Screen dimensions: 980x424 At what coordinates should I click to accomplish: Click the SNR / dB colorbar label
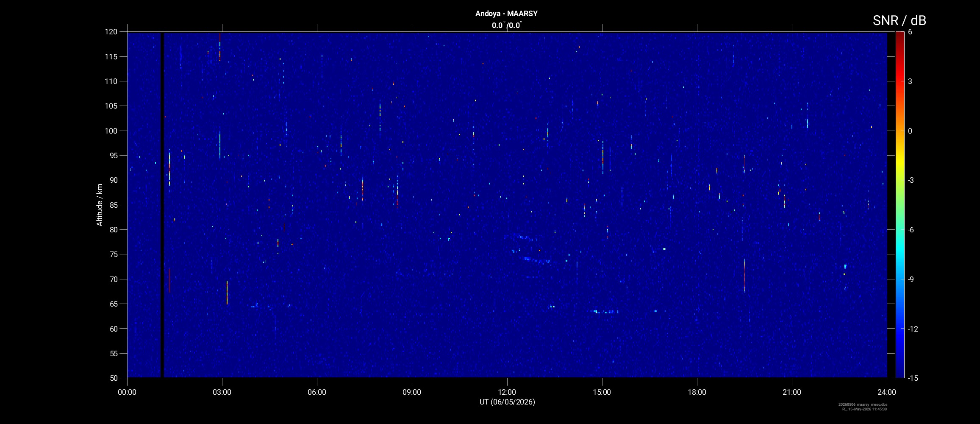[899, 20]
